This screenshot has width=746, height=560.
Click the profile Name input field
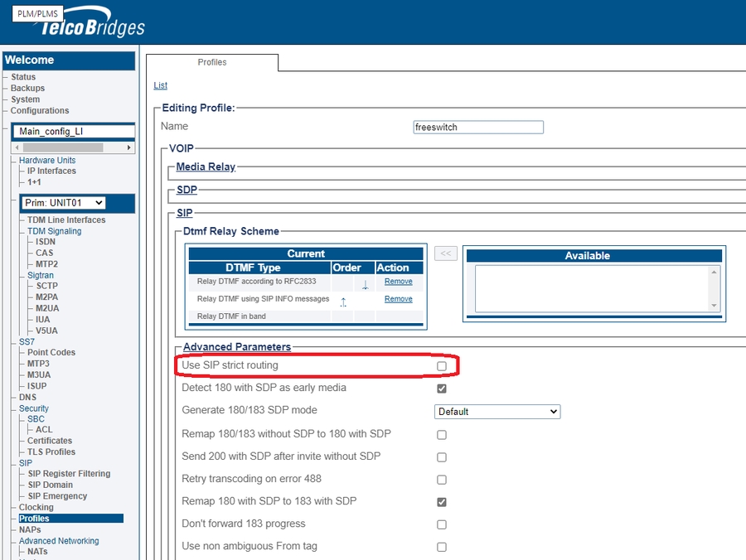[478, 128]
